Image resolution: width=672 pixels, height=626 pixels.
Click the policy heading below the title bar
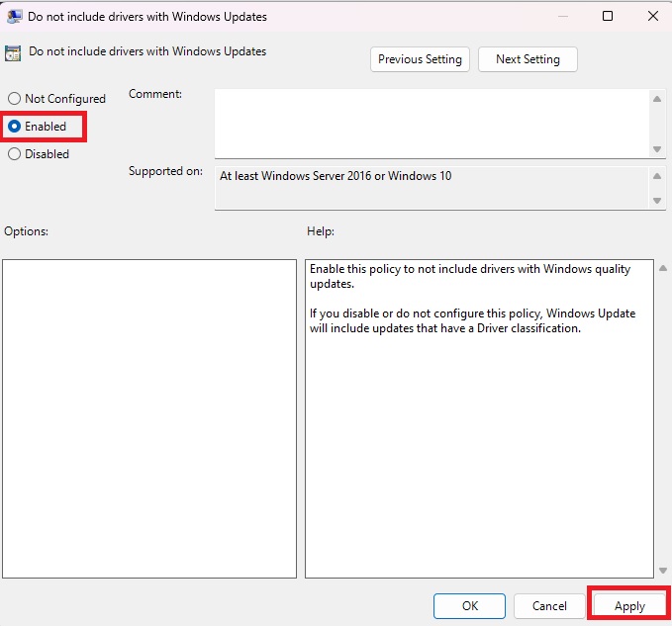(x=147, y=51)
